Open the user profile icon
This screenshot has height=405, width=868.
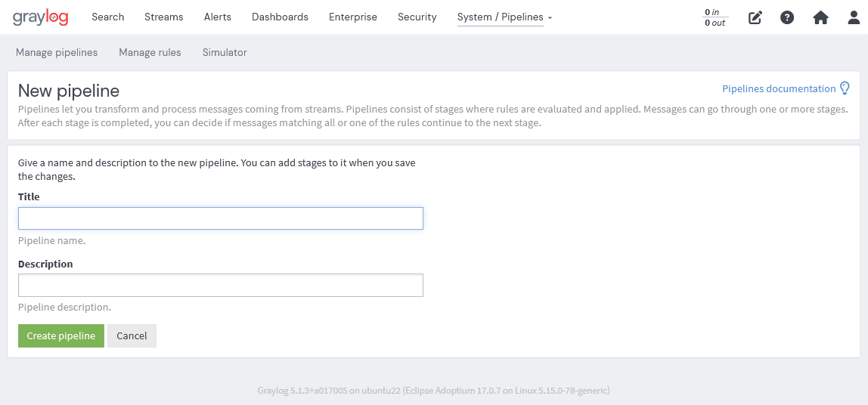pyautogui.click(x=854, y=17)
